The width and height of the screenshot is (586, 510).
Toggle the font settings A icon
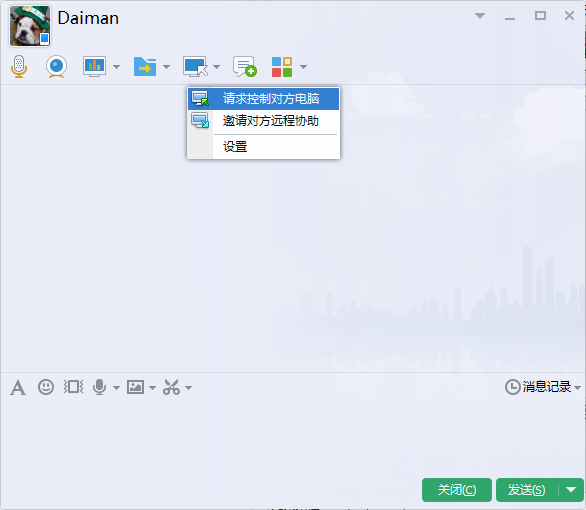click(18, 387)
